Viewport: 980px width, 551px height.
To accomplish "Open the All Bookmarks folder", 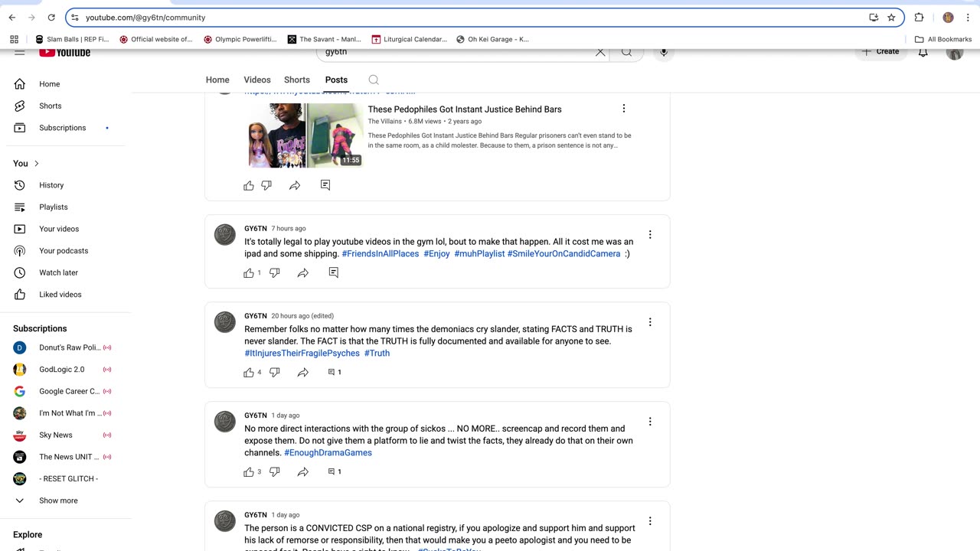I will 943,39.
